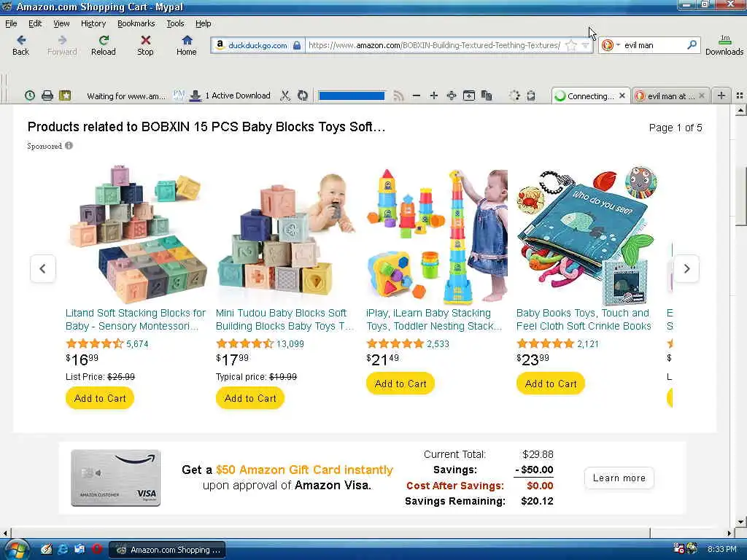Add Litand Soft Stacking Blocks to cart
747x560 pixels.
[x=100, y=398]
